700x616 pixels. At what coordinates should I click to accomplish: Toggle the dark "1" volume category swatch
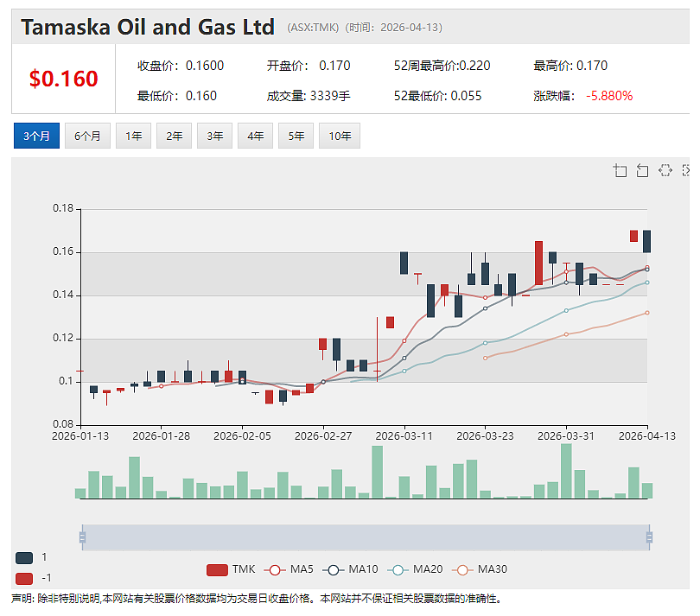(x=24, y=557)
